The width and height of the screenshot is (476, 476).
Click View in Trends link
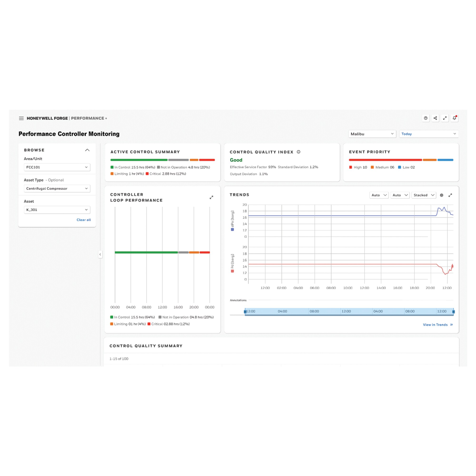[438, 325]
